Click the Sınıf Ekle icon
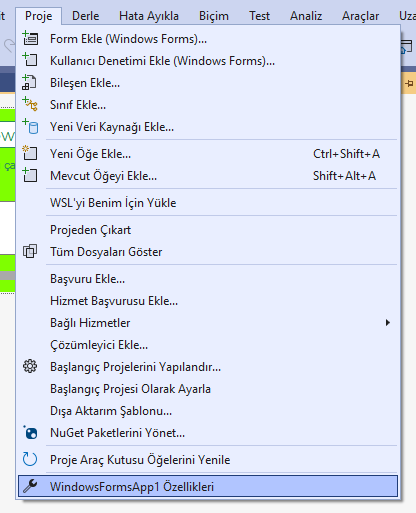This screenshot has width=416, height=513. 30,104
